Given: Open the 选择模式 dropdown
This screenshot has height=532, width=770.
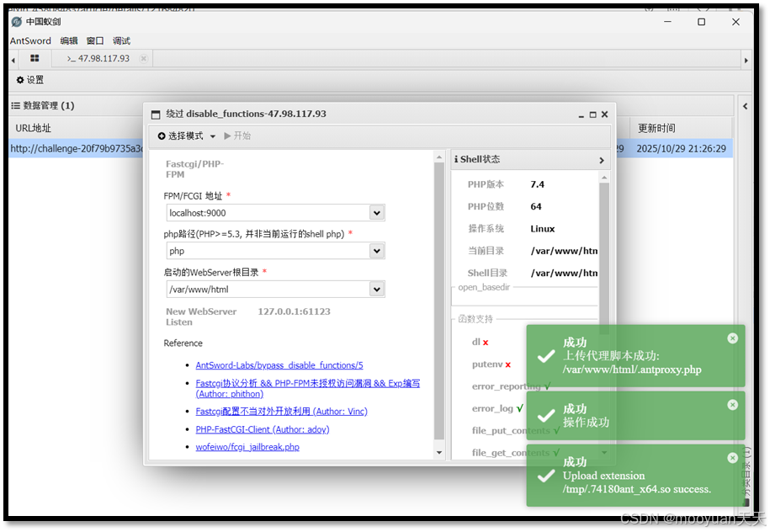Looking at the screenshot, I should click(187, 136).
